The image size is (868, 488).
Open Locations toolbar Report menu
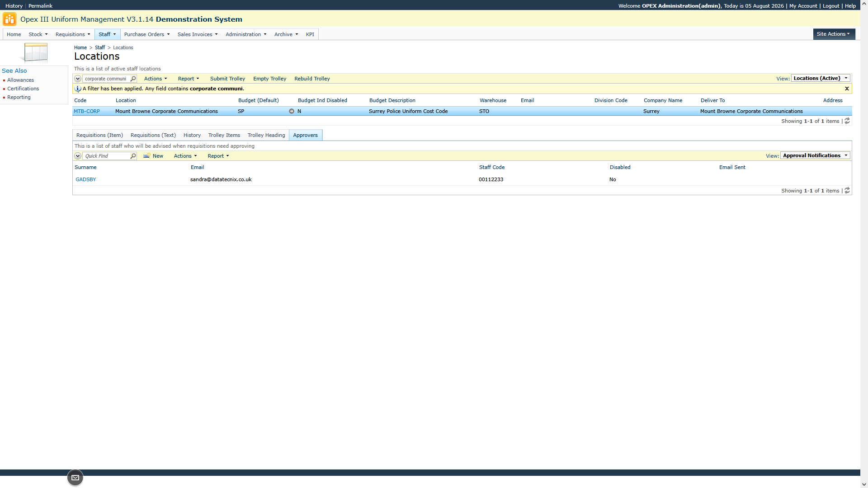[189, 79]
